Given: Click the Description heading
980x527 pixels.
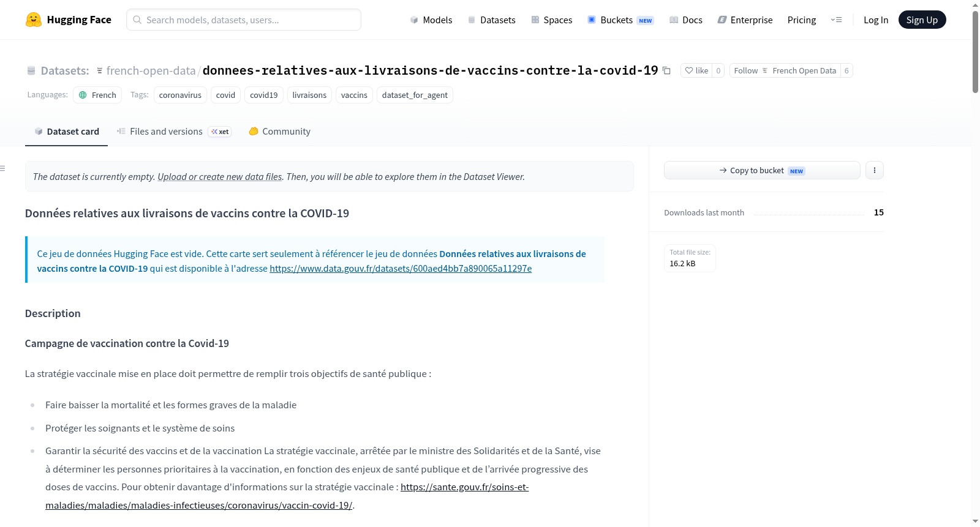Looking at the screenshot, I should point(53,313).
